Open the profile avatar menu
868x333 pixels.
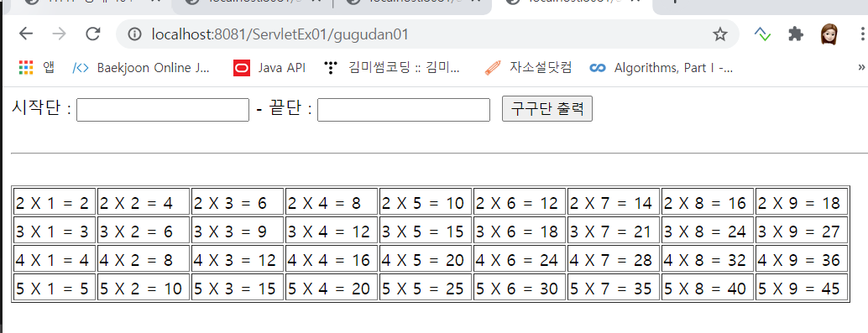(x=829, y=34)
